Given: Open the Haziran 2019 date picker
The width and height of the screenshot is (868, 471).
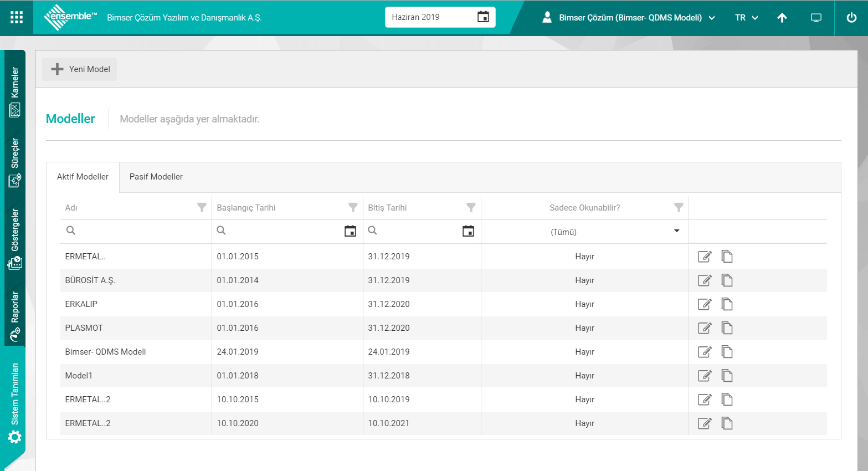Looking at the screenshot, I should click(483, 17).
